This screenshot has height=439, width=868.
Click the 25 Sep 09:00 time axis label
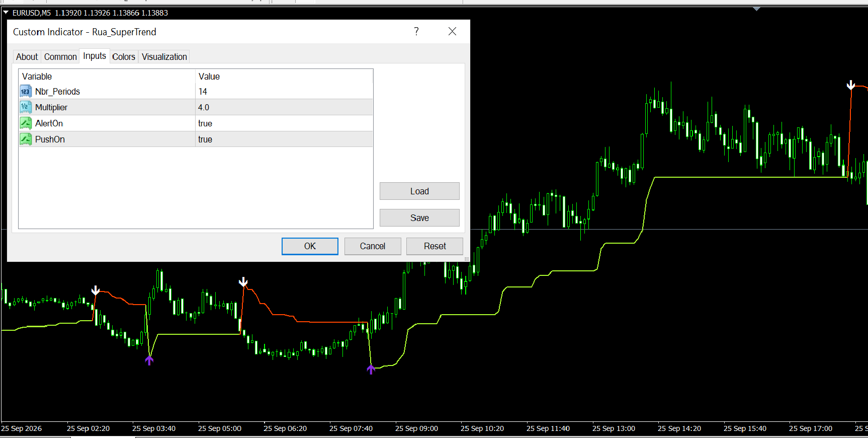click(x=416, y=428)
